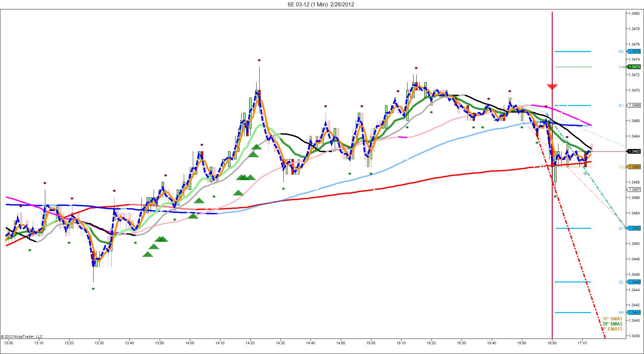The height and width of the screenshot is (354, 644).
Task: Click the 1.3478 price axis label
Action: [x=634, y=29]
